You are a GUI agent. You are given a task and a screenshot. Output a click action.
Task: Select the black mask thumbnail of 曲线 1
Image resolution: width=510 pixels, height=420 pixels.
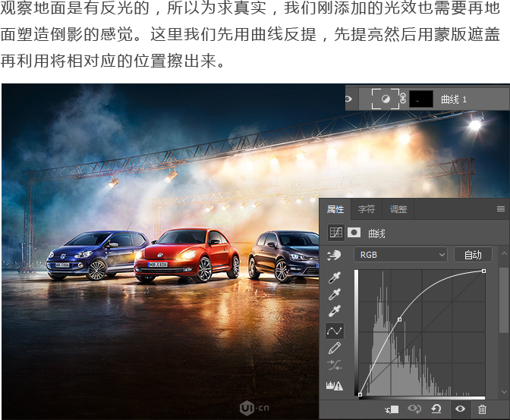421,99
